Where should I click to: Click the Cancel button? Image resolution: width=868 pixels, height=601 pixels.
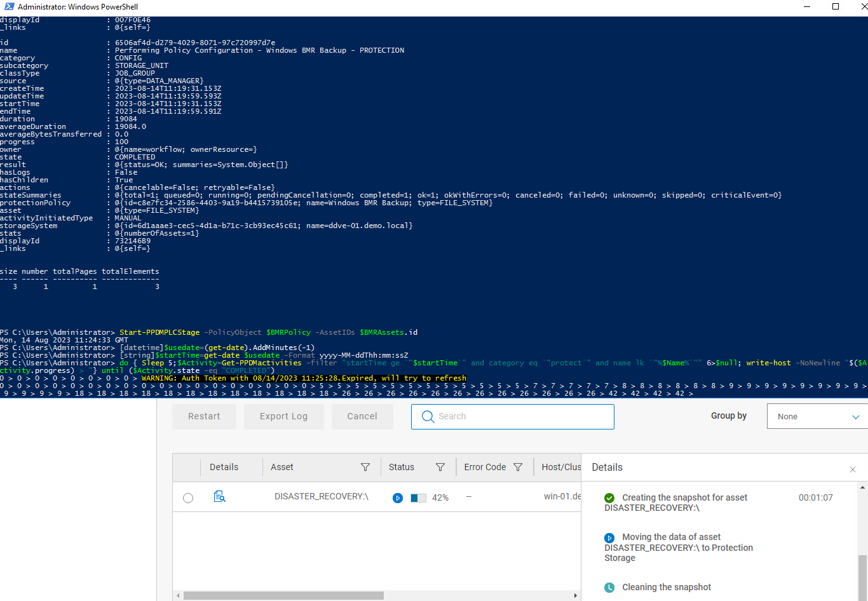pyautogui.click(x=362, y=417)
